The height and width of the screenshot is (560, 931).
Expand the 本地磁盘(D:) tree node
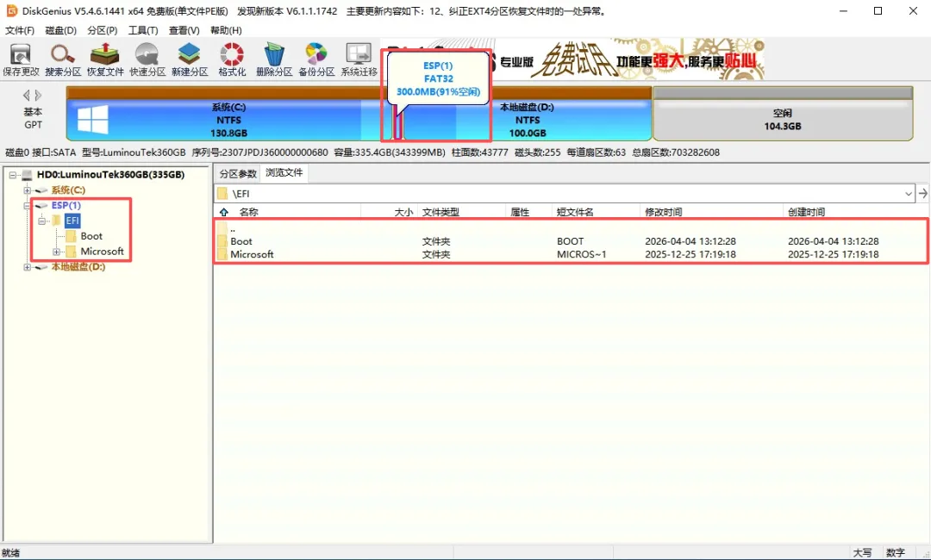pos(27,268)
